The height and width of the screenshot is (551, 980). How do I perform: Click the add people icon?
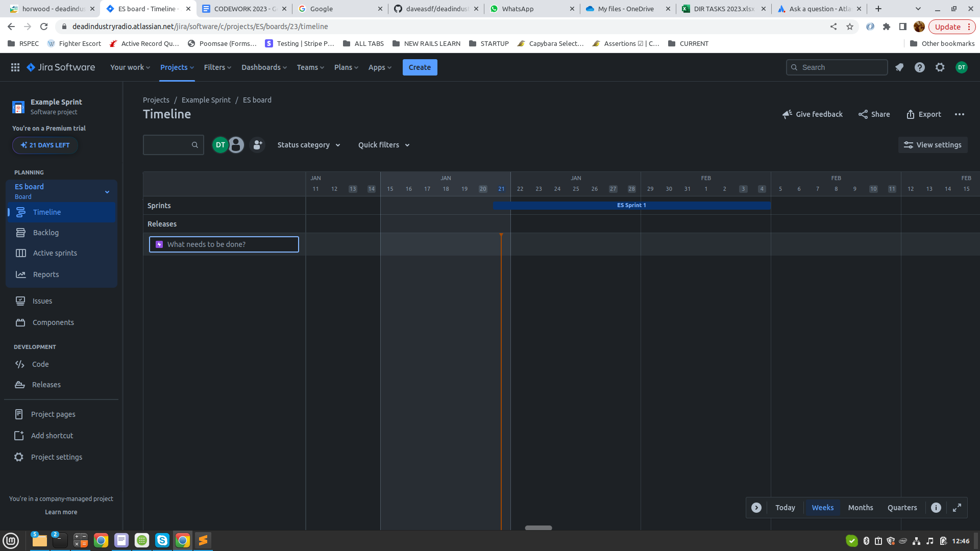coord(257,145)
